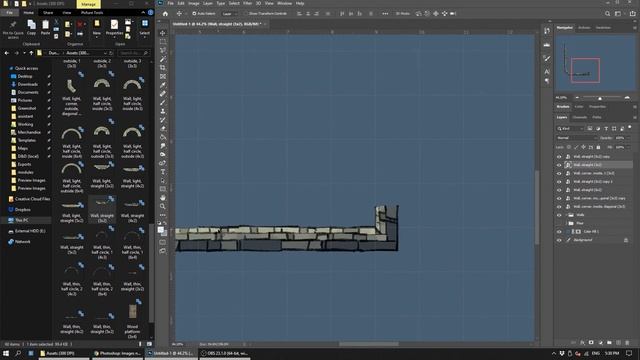Open the Share tab in Explorer

point(48,13)
